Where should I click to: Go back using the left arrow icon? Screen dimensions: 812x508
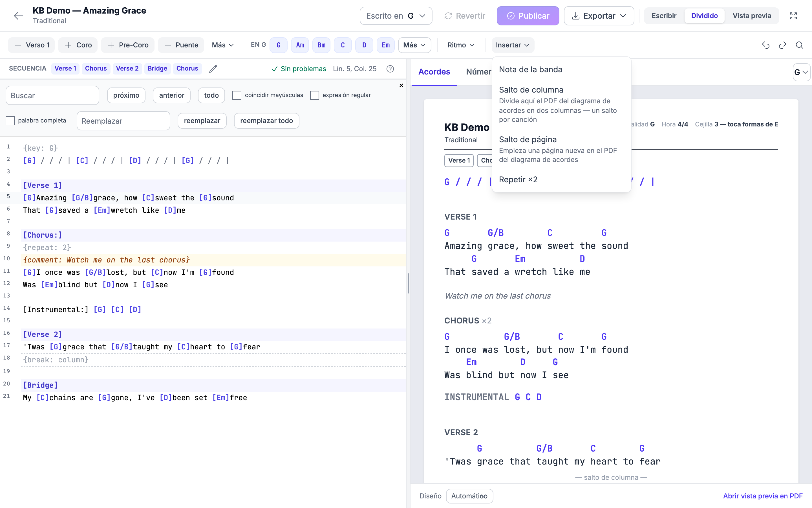click(18, 16)
